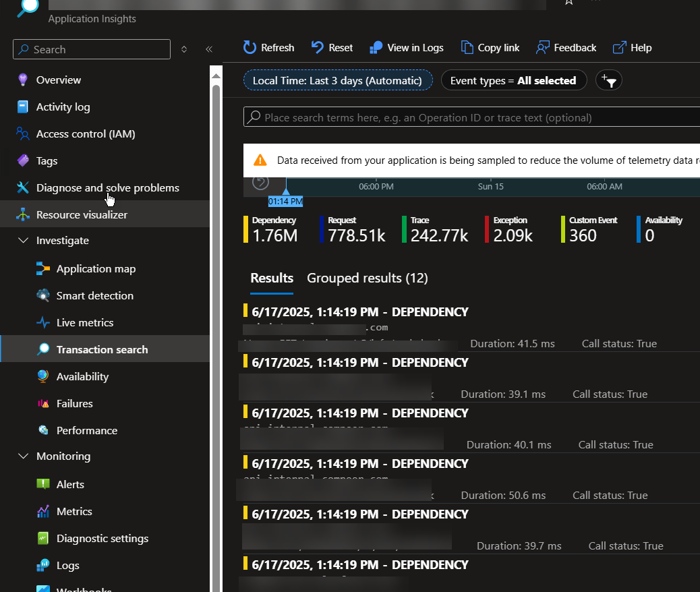
Task: Open Live metrics
Action: click(x=85, y=323)
